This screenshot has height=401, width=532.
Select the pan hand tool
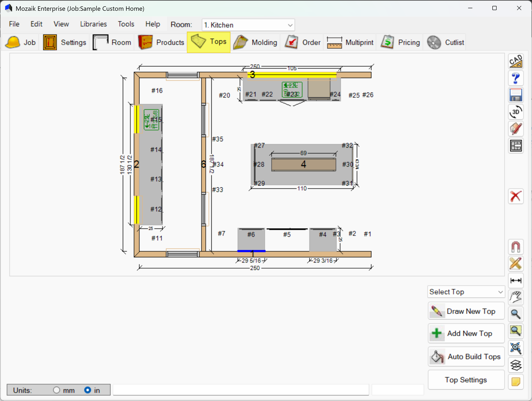click(515, 297)
